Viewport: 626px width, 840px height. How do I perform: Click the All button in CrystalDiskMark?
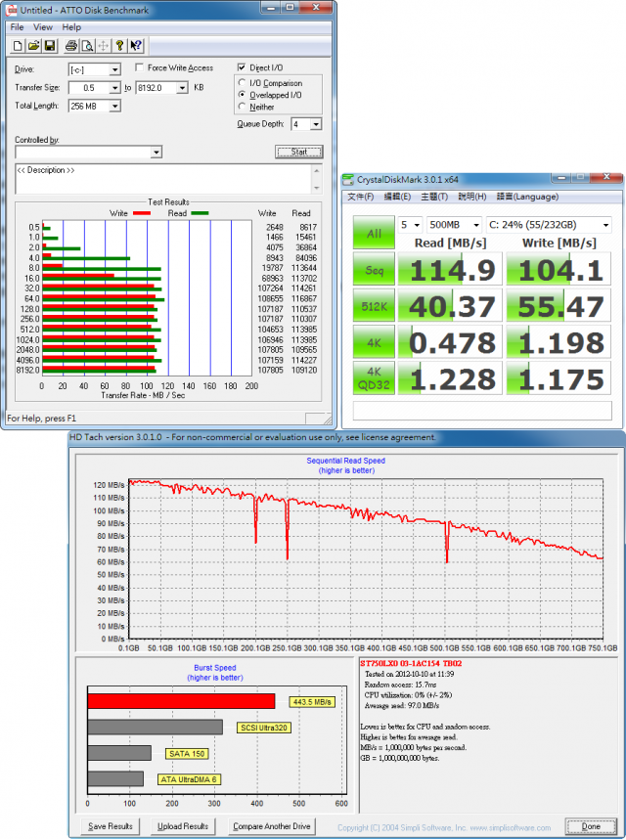(x=374, y=233)
